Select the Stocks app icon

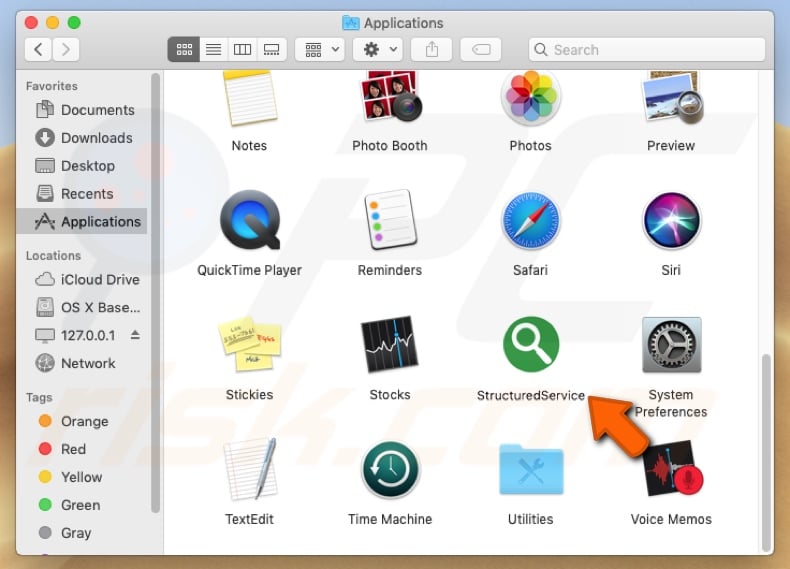pyautogui.click(x=390, y=344)
